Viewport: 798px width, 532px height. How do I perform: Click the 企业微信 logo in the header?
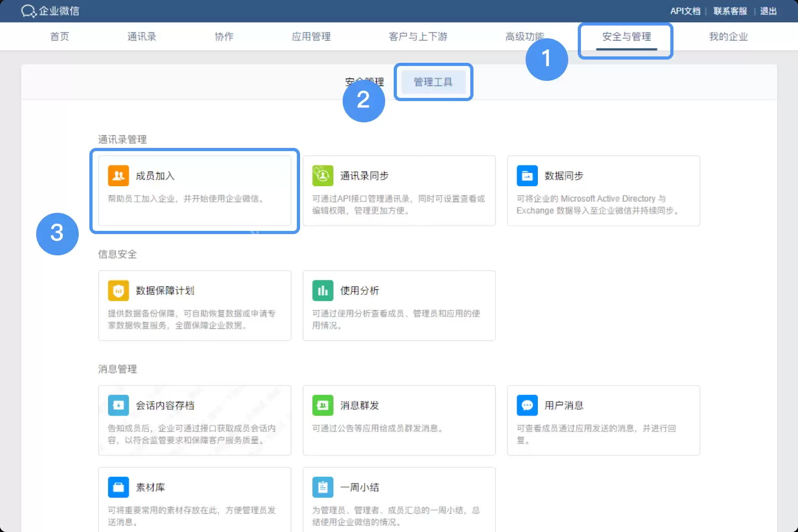(x=51, y=11)
